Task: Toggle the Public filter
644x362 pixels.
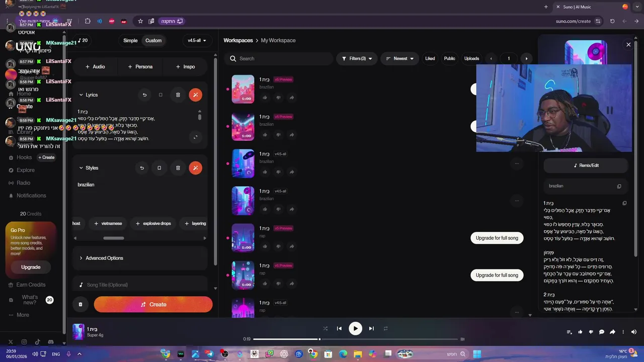Action: tap(449, 58)
